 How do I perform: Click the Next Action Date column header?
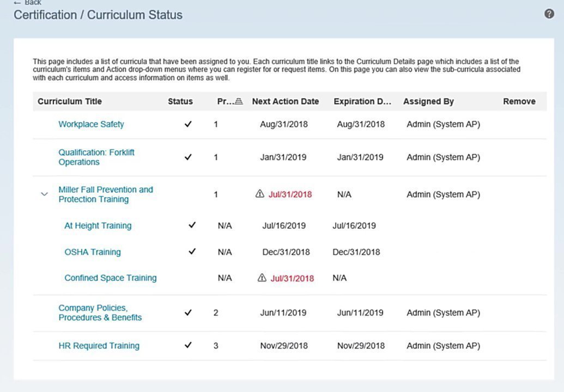point(286,101)
